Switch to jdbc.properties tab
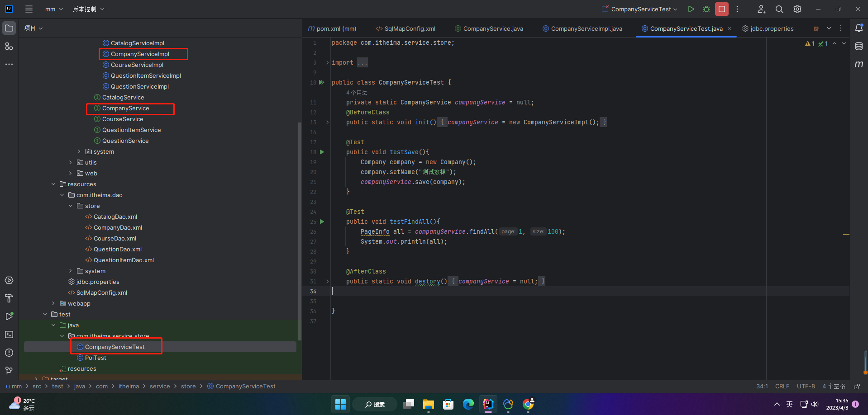This screenshot has width=868, height=415. tap(768, 28)
